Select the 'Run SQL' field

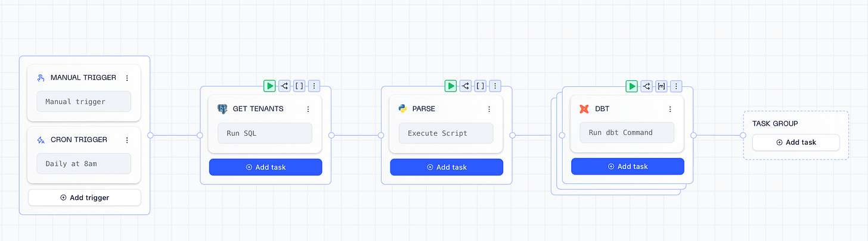click(x=265, y=133)
